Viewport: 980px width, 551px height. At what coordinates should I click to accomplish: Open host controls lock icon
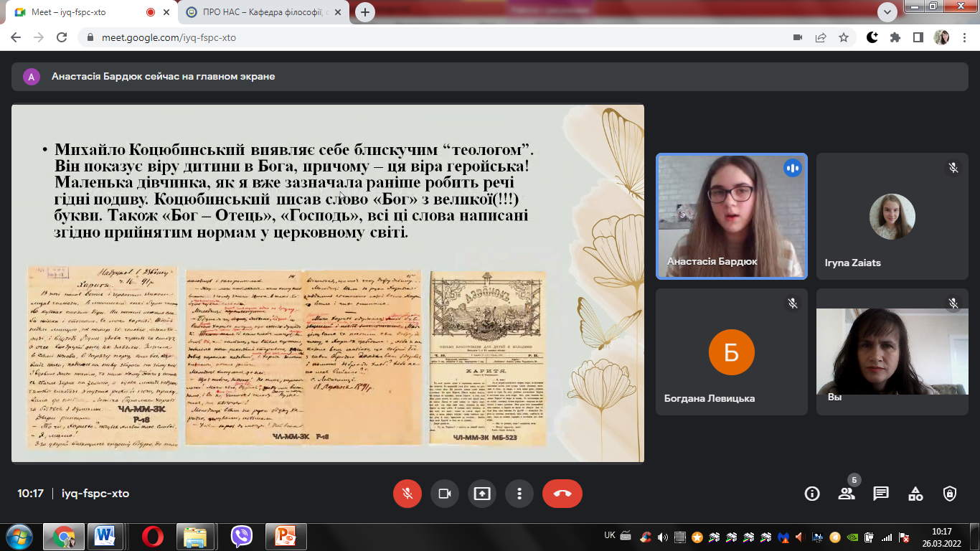950,494
